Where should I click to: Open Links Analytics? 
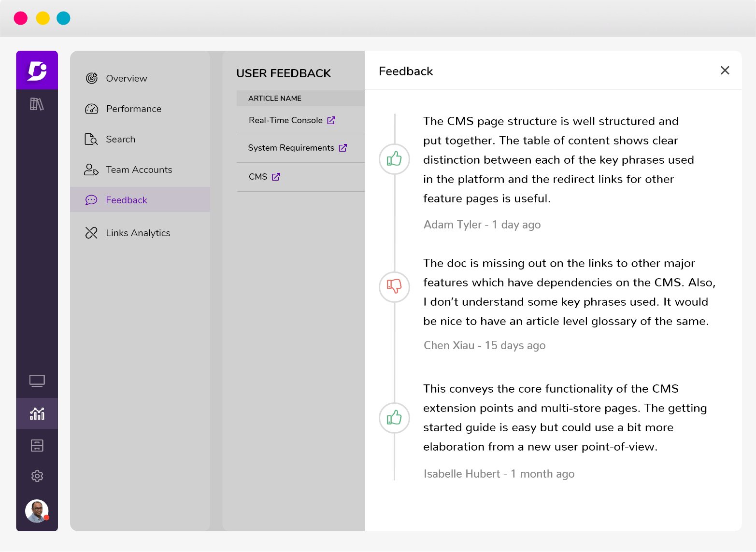138,233
